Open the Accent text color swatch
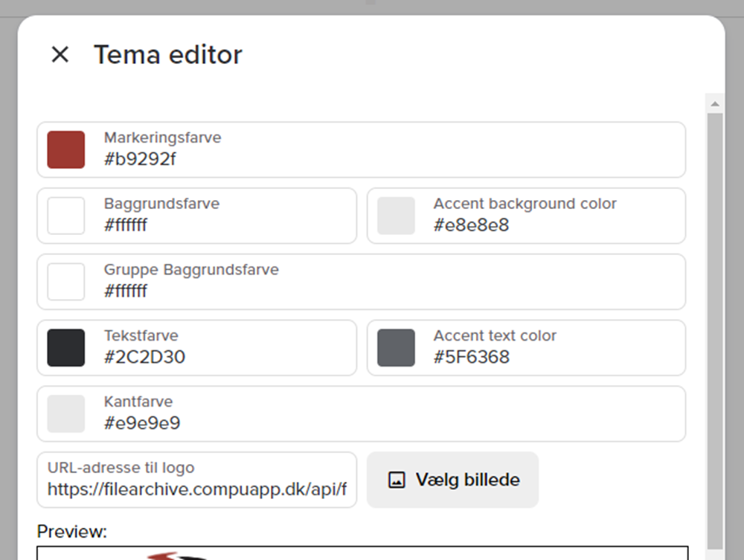 tap(397, 347)
